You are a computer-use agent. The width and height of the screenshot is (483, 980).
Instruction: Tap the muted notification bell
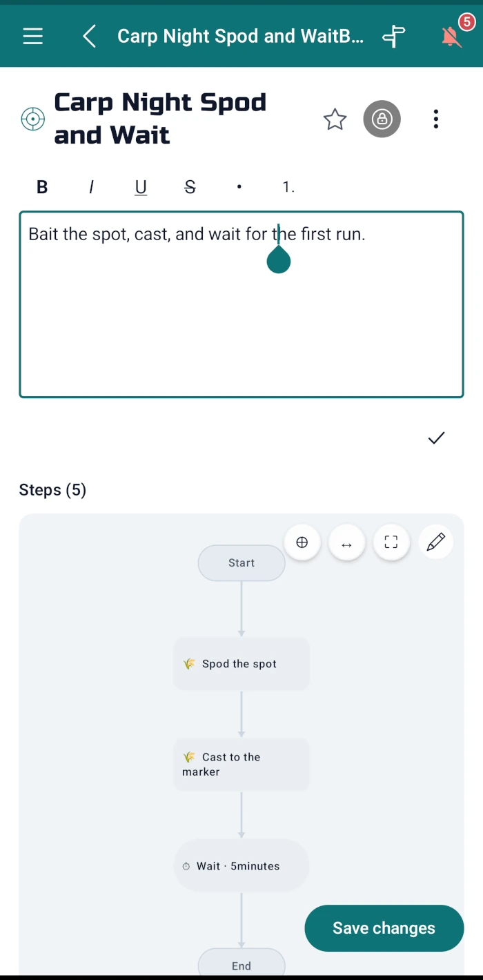[451, 37]
